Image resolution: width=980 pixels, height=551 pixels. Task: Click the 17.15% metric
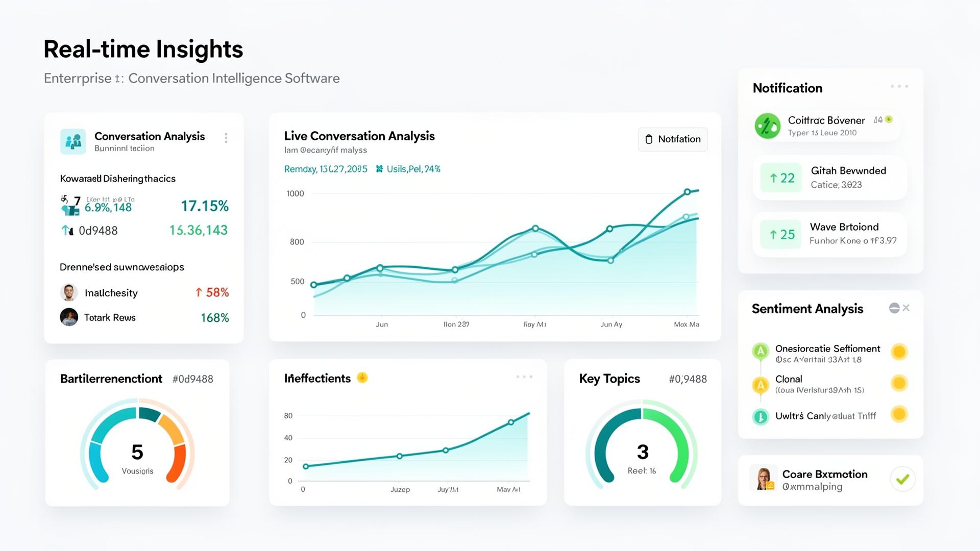pyautogui.click(x=205, y=206)
